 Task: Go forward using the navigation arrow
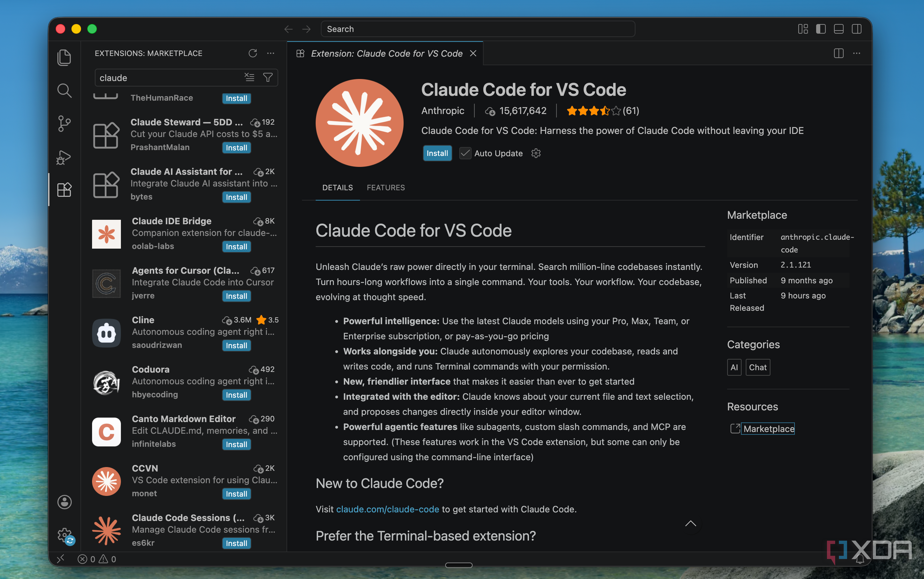coord(306,29)
